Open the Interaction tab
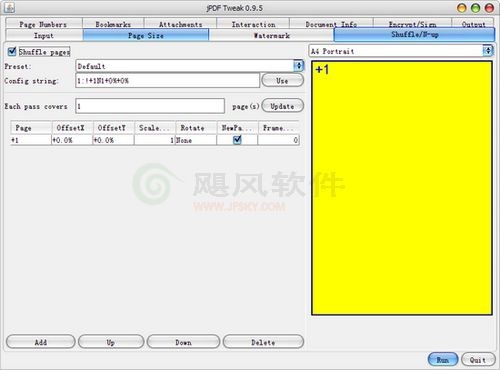Image resolution: width=500 pixels, height=370 pixels. pyautogui.click(x=253, y=24)
